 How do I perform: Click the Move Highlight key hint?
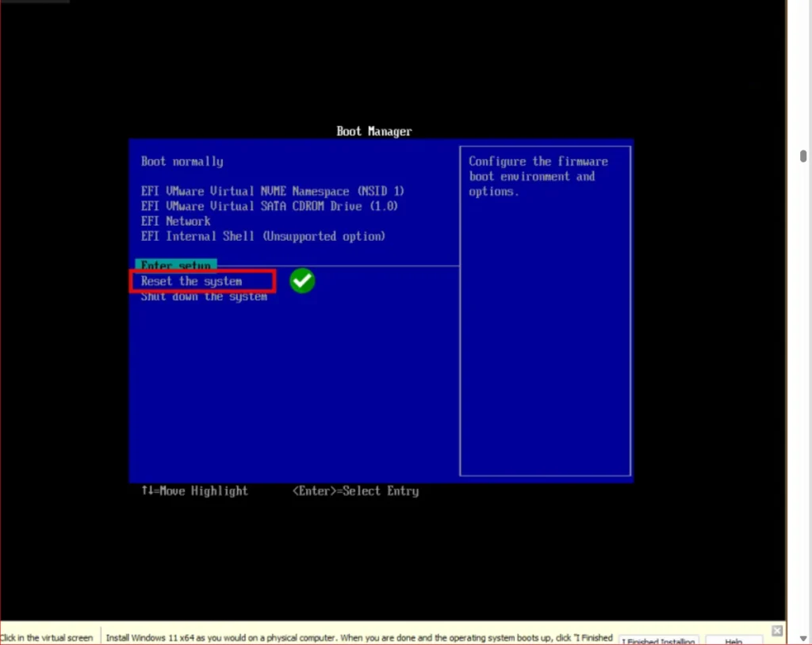195,490
